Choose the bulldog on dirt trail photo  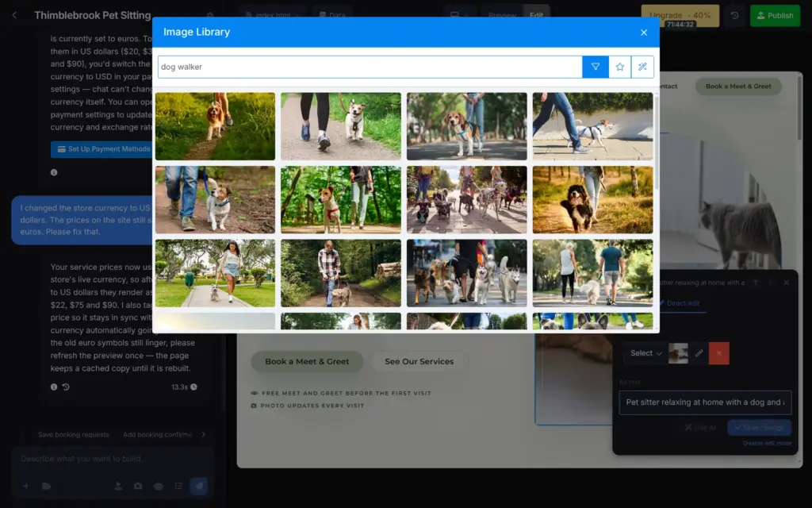tap(215, 199)
